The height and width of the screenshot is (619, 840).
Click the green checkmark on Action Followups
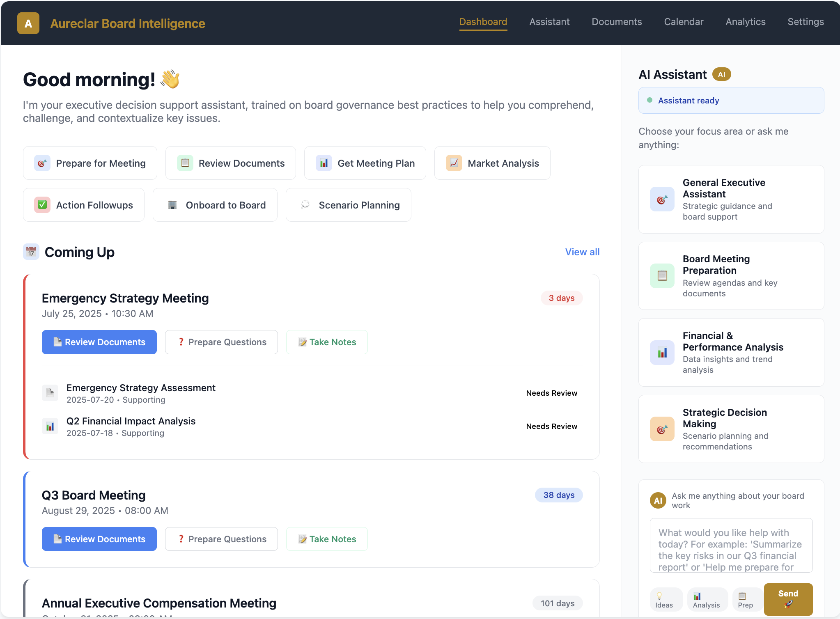(42, 205)
